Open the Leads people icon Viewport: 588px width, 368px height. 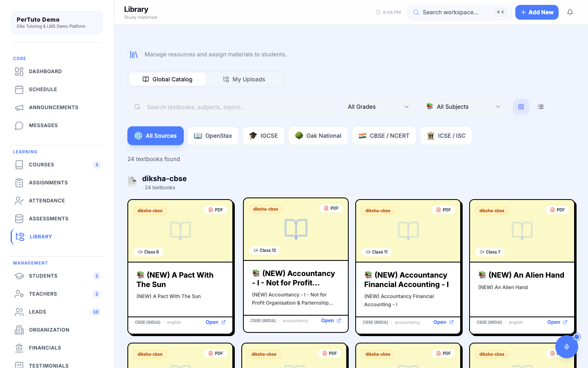coord(19,312)
